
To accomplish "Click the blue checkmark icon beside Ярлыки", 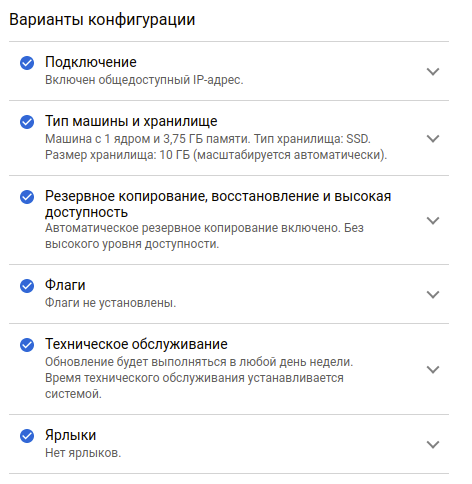I will 27,436.
